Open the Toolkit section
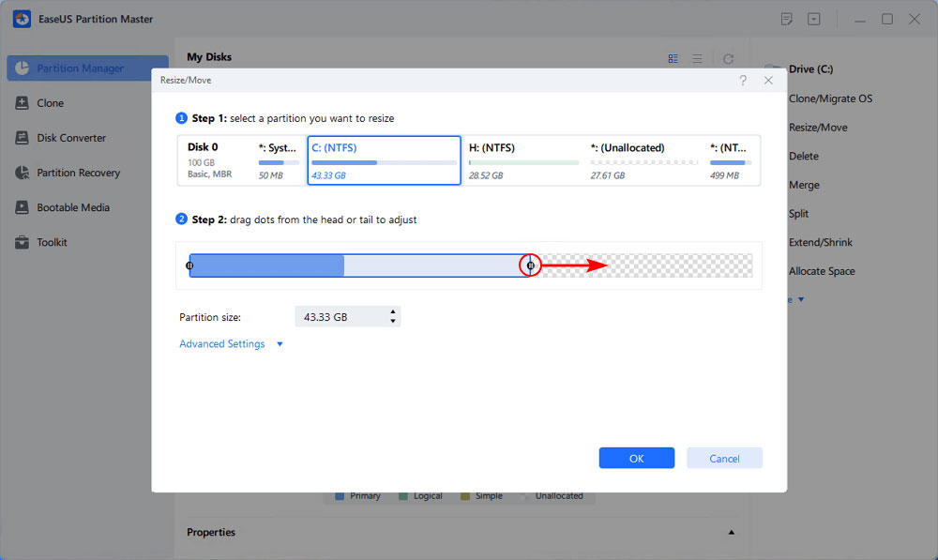This screenshot has width=938, height=560. (55, 242)
